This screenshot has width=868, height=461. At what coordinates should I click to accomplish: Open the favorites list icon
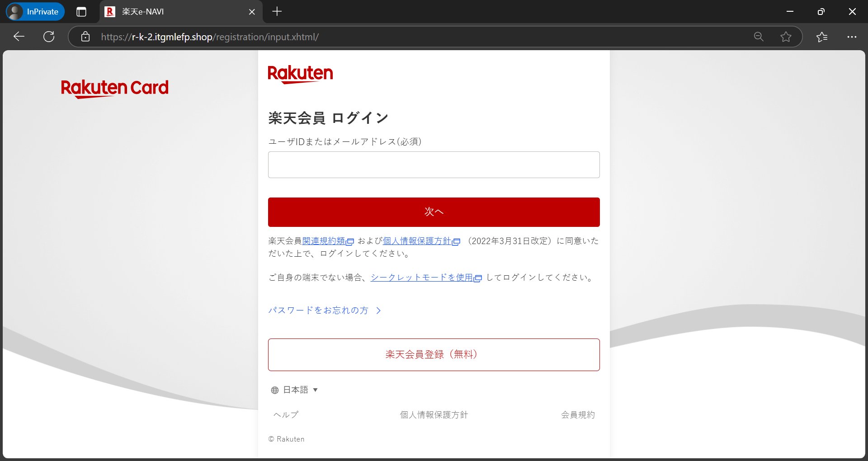(x=822, y=37)
